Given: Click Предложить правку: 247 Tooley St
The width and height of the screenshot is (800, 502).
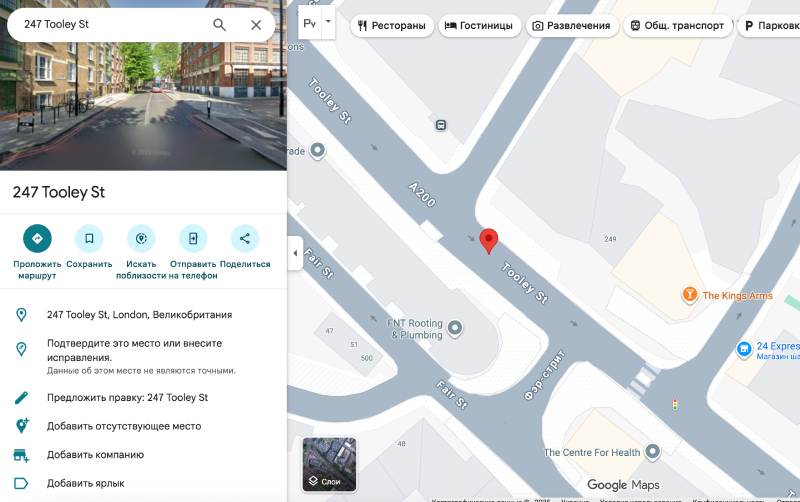Looking at the screenshot, I should [127, 398].
